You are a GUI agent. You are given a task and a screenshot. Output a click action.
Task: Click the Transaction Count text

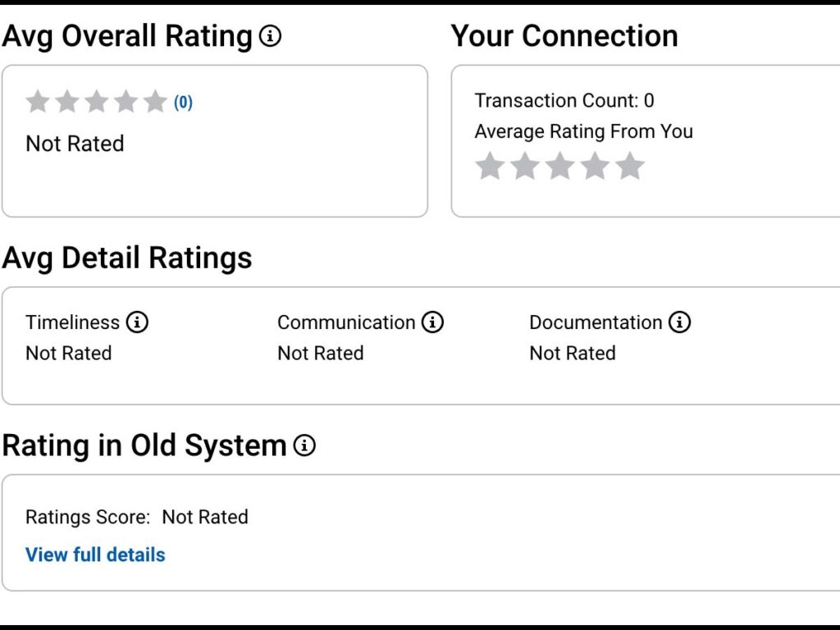[x=564, y=101]
